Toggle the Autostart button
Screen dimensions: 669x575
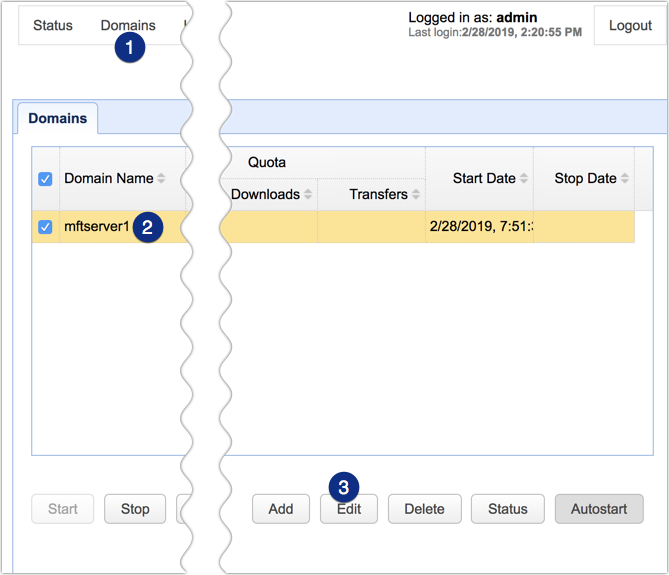pyautogui.click(x=599, y=509)
